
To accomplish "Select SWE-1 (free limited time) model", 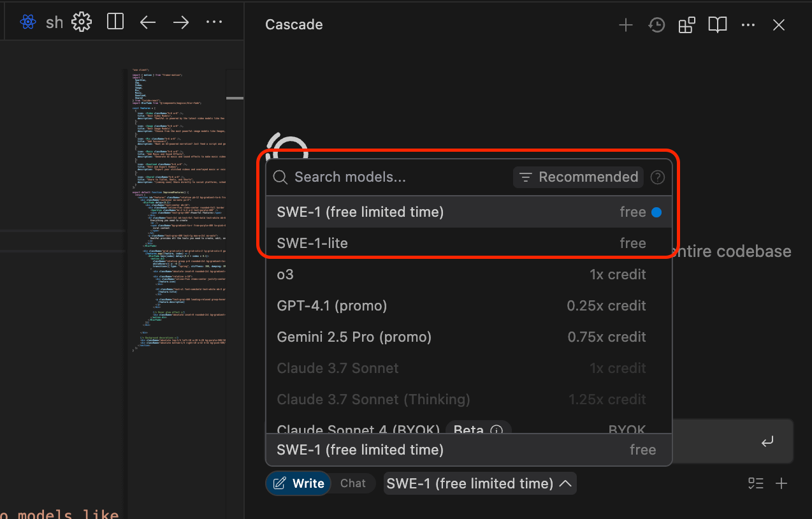I will pyautogui.click(x=468, y=212).
